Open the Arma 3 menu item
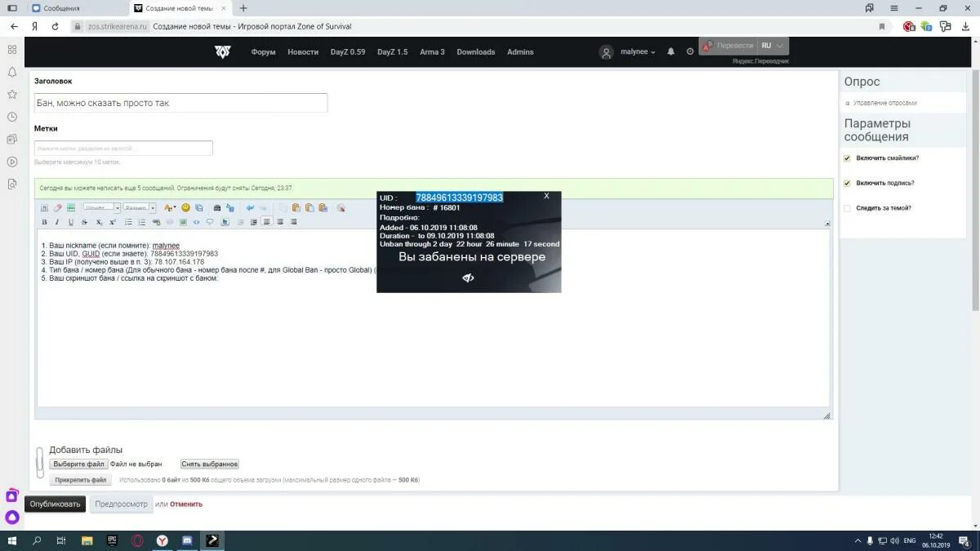 pyautogui.click(x=432, y=51)
